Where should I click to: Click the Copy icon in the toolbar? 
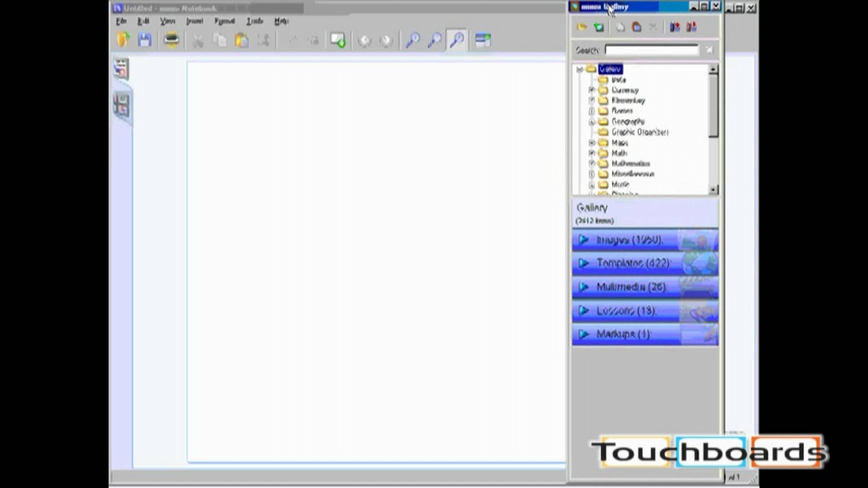click(220, 41)
